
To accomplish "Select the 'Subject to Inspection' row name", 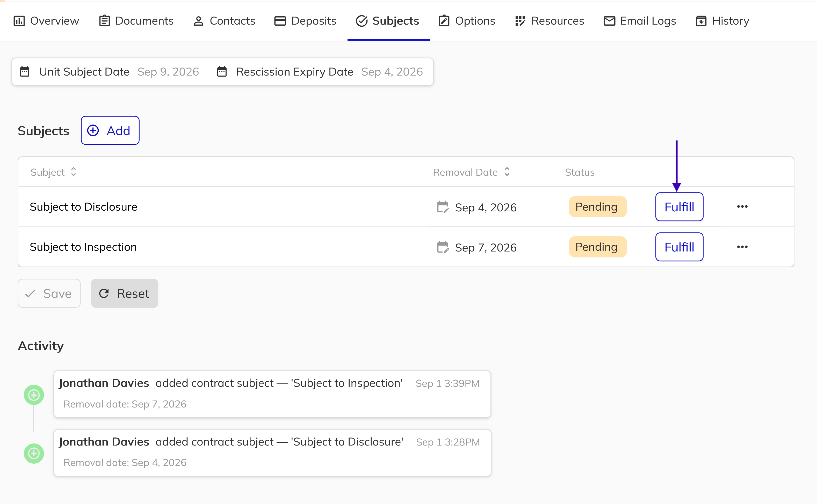I will click(x=83, y=247).
